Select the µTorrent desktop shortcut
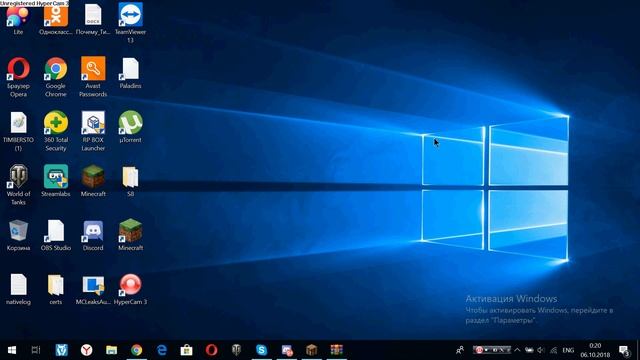 pyautogui.click(x=130, y=127)
